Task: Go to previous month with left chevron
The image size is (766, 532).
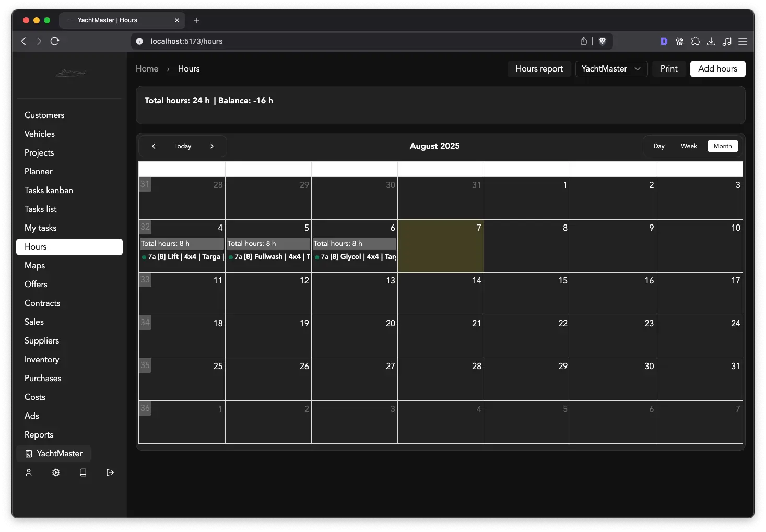Action: tap(154, 146)
